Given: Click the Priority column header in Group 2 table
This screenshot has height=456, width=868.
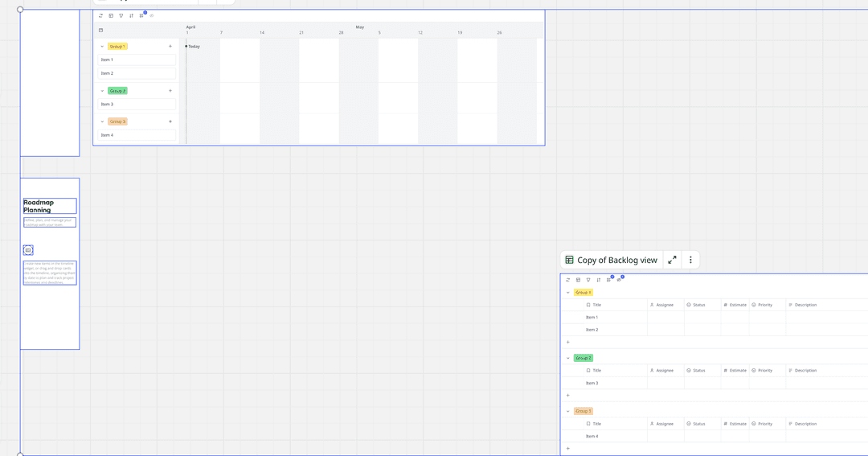Looking at the screenshot, I should 764,371.
